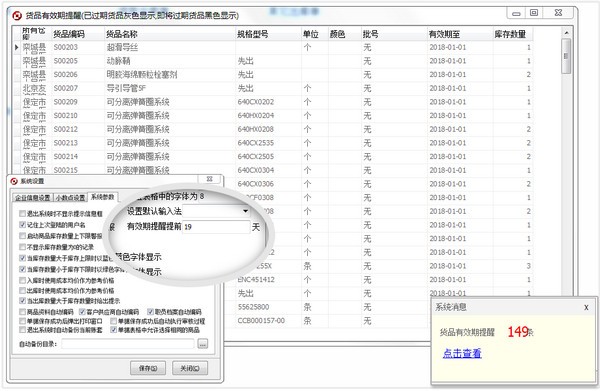Click the 点击查看 link in 系统消息
600x391 pixels.
[x=462, y=354]
